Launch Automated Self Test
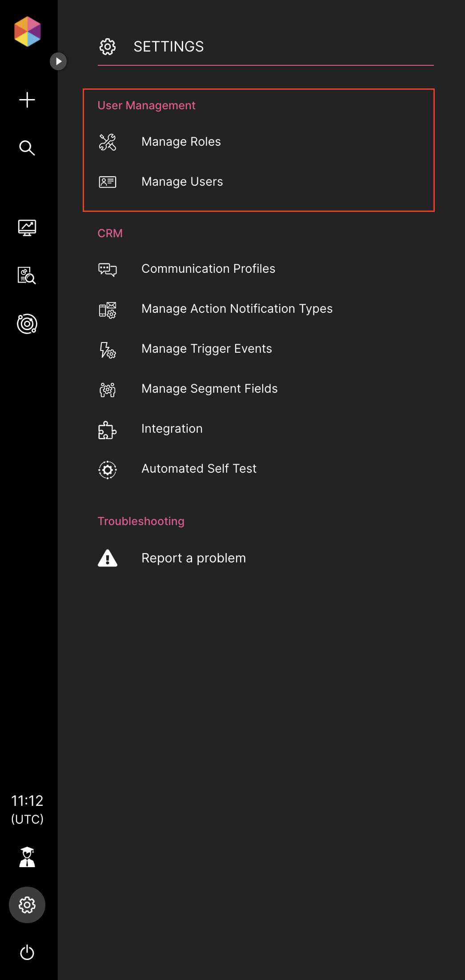The image size is (465, 980). point(199,469)
